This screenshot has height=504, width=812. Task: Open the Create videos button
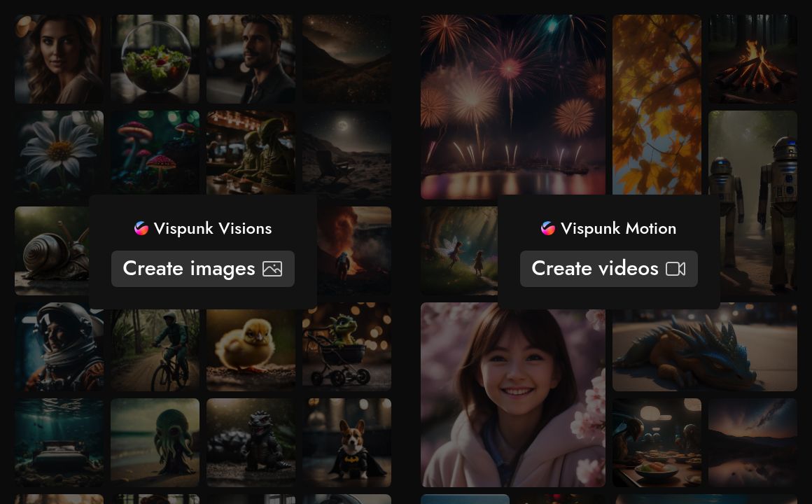(609, 269)
